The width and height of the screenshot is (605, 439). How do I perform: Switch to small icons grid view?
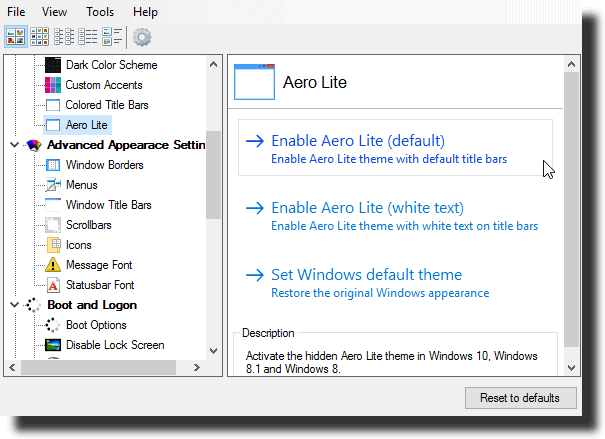coord(40,37)
